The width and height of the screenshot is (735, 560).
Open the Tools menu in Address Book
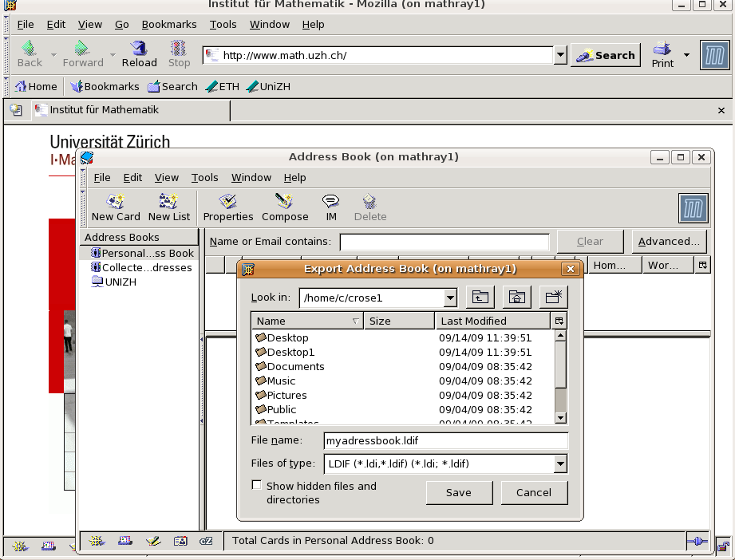[204, 177]
